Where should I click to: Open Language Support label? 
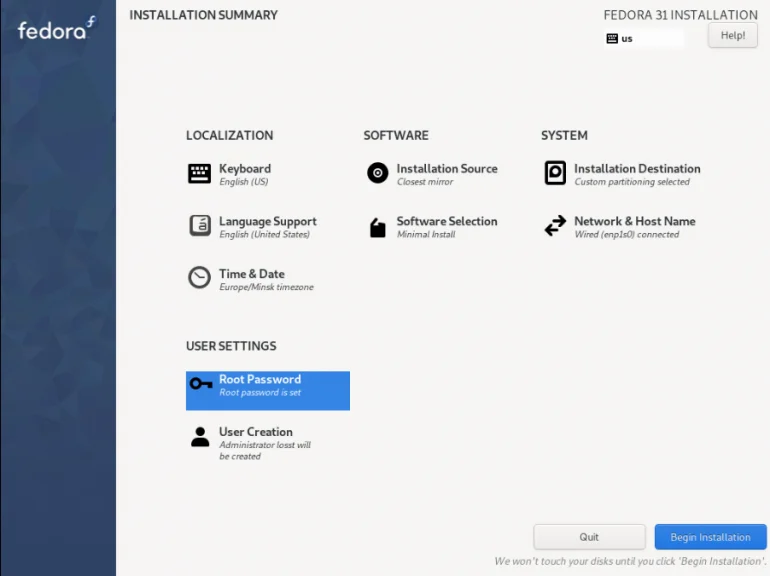(x=268, y=221)
